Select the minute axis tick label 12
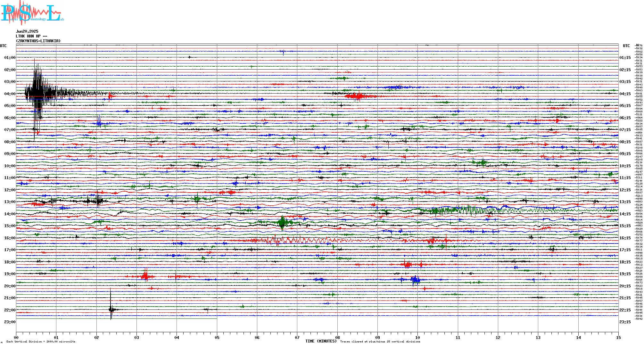 [498, 337]
